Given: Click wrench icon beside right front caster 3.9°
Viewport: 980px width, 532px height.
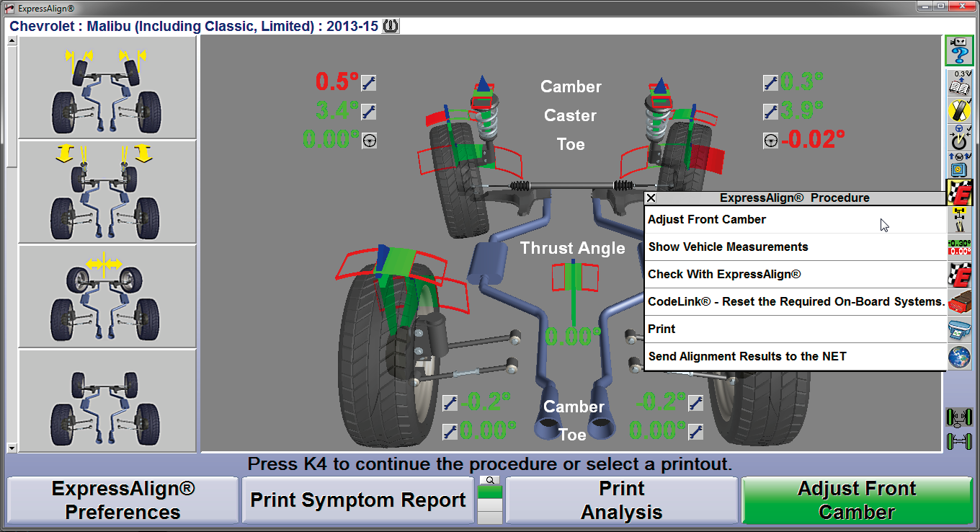Looking at the screenshot, I should coord(771,112).
